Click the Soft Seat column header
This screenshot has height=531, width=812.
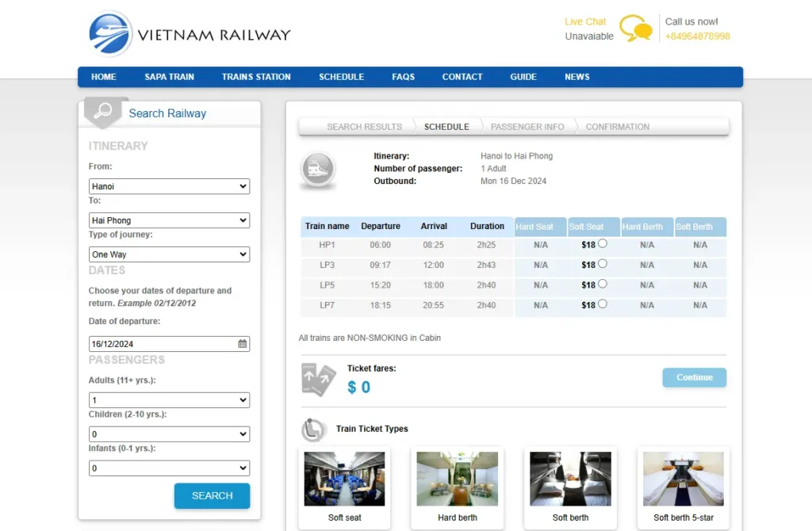tap(594, 227)
